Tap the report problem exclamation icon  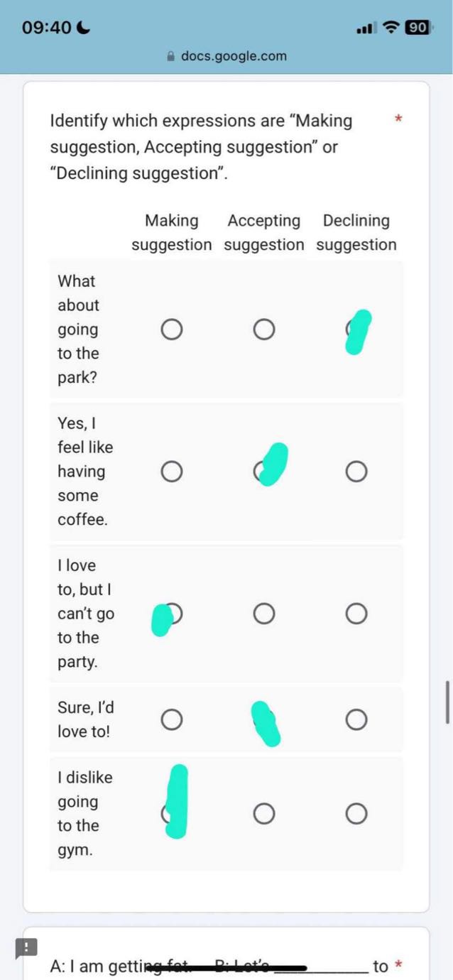coord(26,948)
